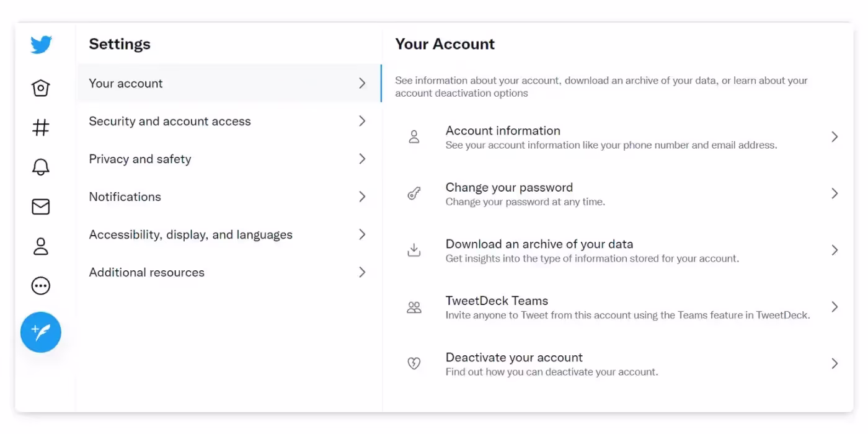Click the key icon beside Change your password
The image size is (868, 434).
(414, 194)
